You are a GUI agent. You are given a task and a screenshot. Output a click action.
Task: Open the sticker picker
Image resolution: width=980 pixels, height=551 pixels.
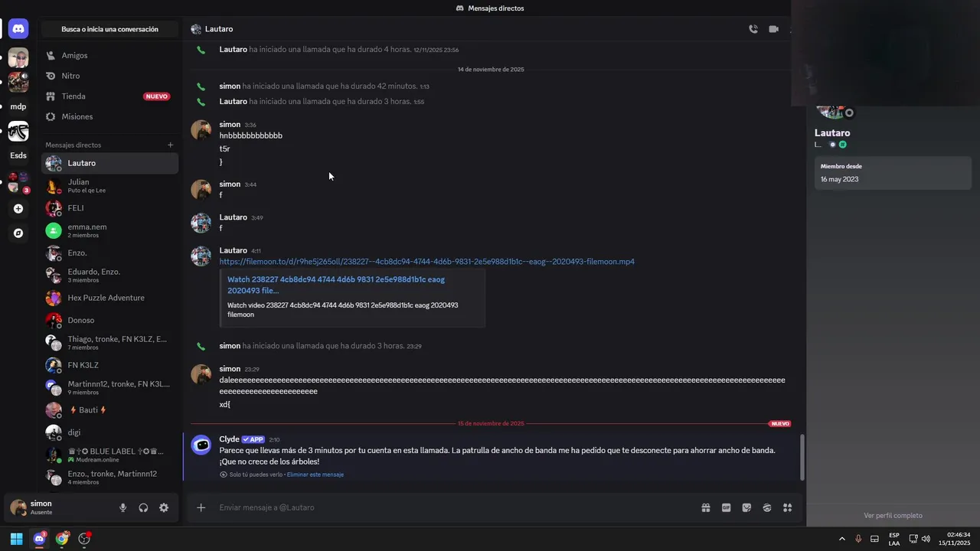[x=746, y=507]
